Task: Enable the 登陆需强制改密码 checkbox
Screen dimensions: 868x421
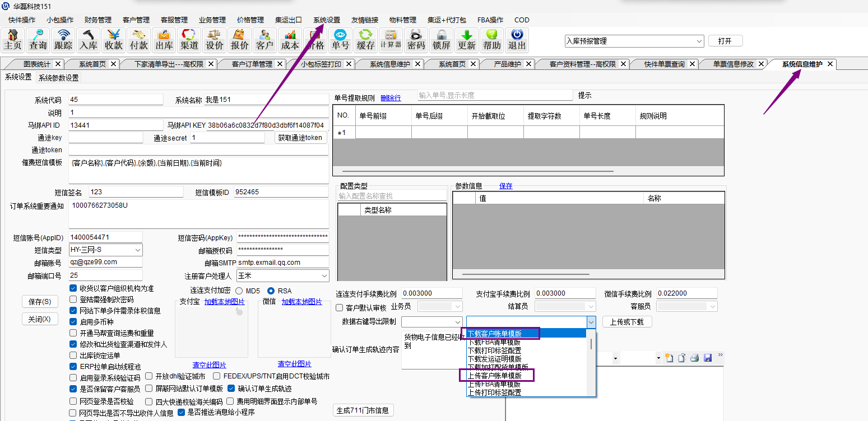Action: tap(73, 300)
